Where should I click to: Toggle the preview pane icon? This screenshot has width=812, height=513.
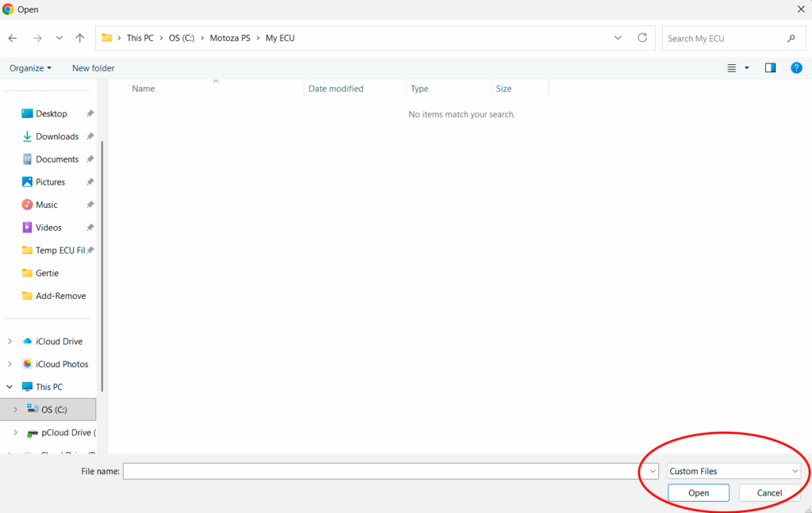(x=770, y=68)
